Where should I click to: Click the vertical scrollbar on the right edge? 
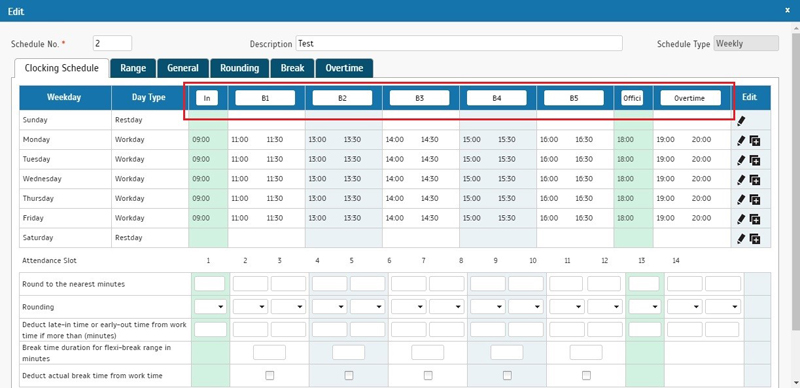coord(796,204)
